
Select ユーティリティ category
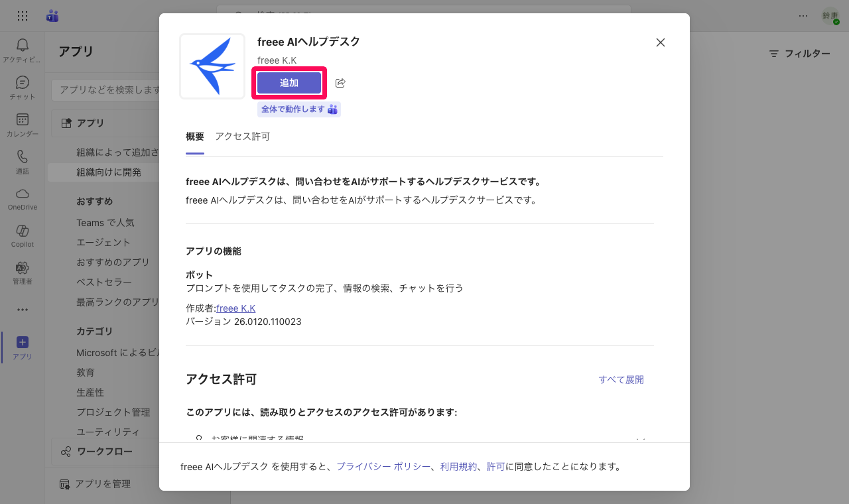108,432
